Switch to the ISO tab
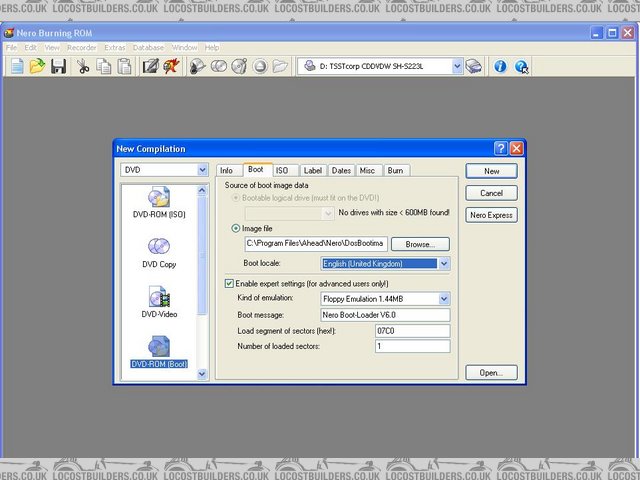This screenshot has height=480, width=640. (282, 171)
